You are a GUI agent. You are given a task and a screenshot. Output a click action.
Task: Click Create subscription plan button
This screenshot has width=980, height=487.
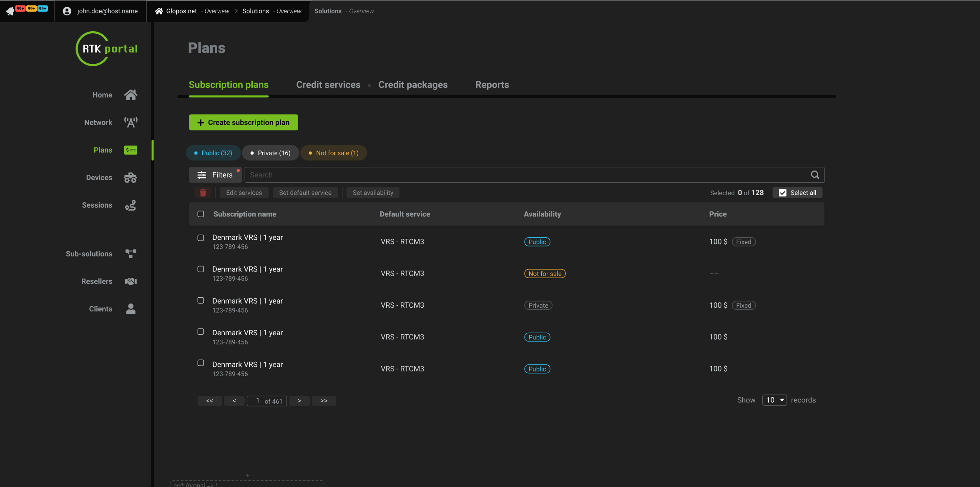pyautogui.click(x=243, y=123)
